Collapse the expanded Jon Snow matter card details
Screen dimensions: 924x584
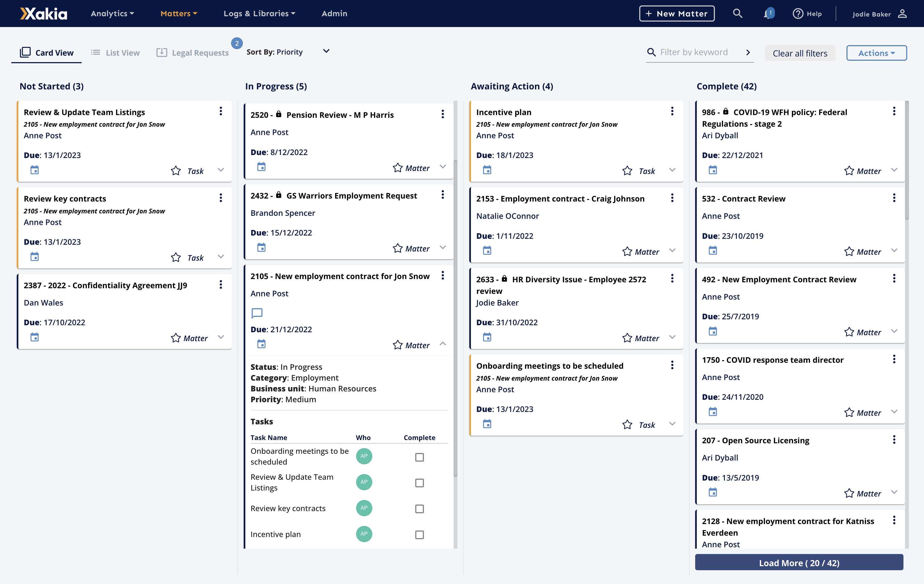tap(443, 344)
